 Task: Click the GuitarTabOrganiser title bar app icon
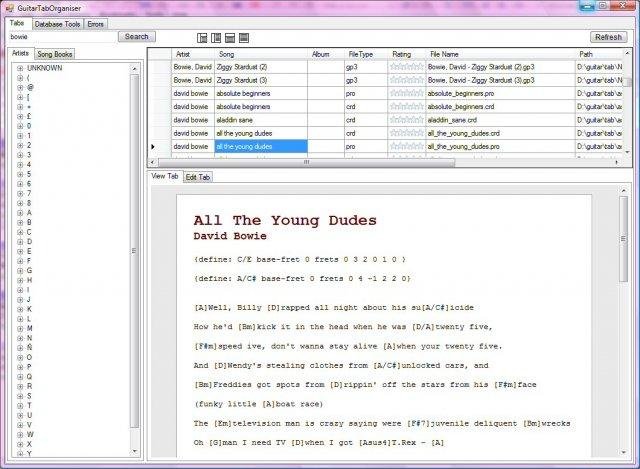click(10, 8)
